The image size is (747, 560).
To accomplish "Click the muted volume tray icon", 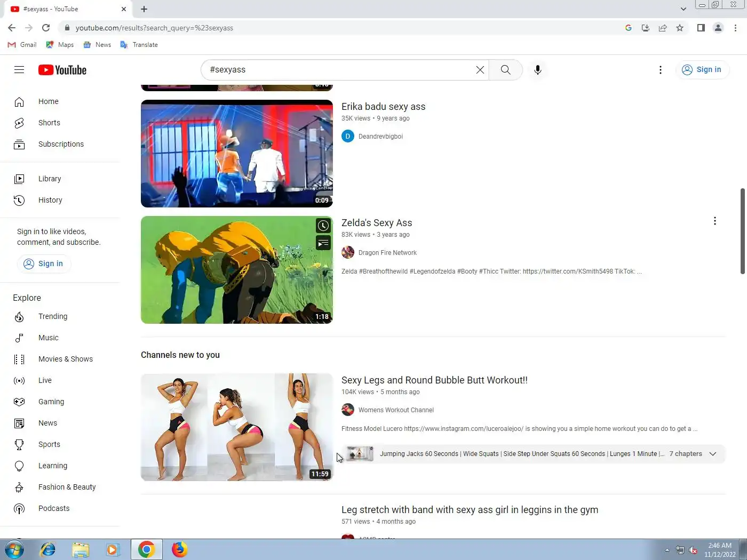I will point(693,550).
